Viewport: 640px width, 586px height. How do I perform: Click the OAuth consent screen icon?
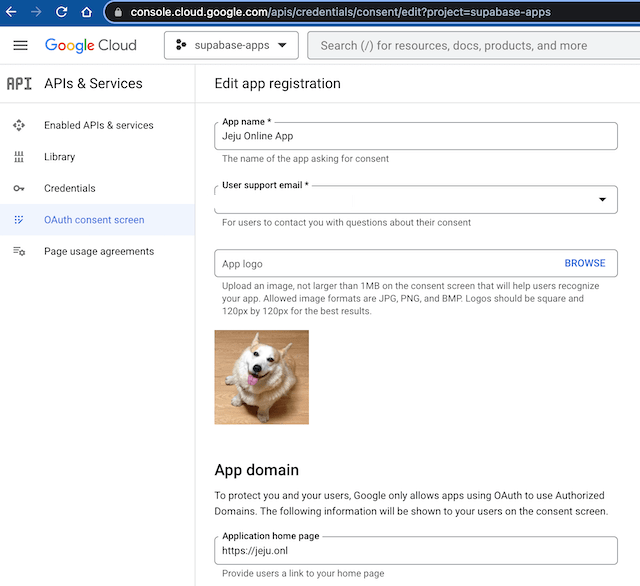(x=19, y=220)
